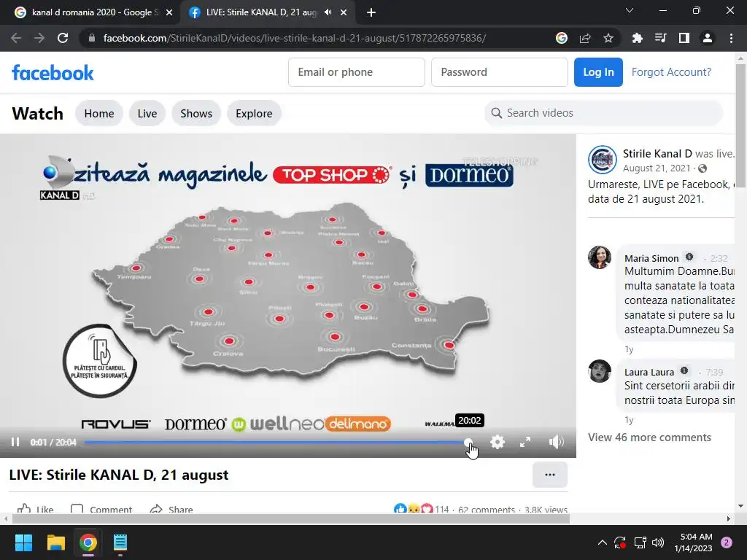Pause the video playback
747x560 pixels.
(x=15, y=442)
